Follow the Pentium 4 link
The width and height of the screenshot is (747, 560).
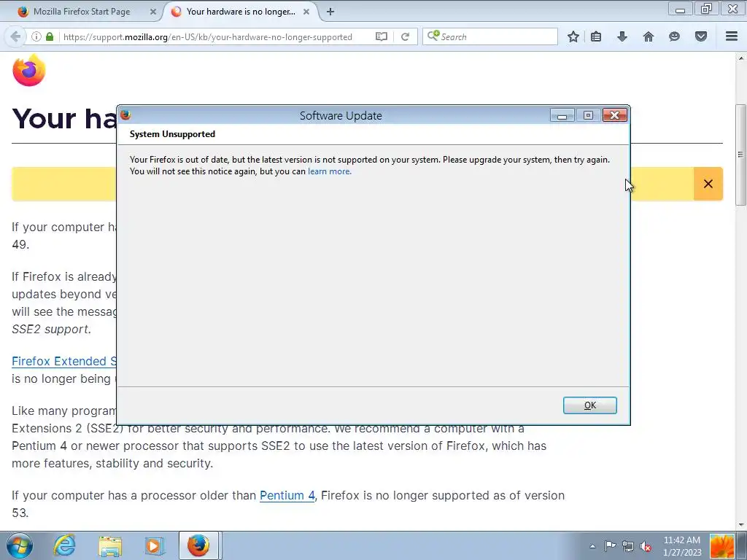(x=287, y=495)
